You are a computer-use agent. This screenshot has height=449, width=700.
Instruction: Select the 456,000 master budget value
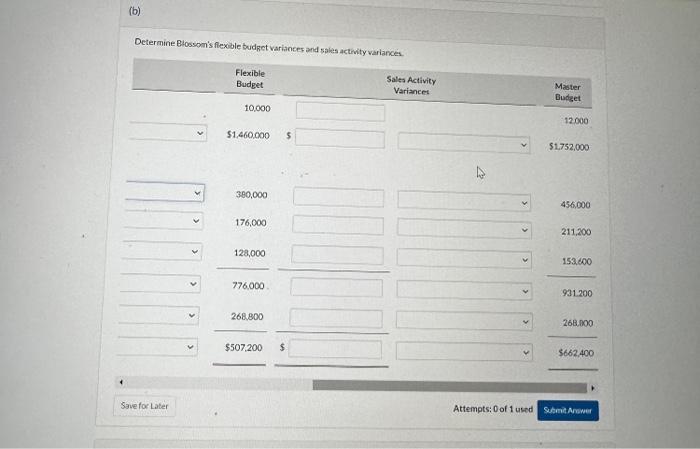coord(575,205)
